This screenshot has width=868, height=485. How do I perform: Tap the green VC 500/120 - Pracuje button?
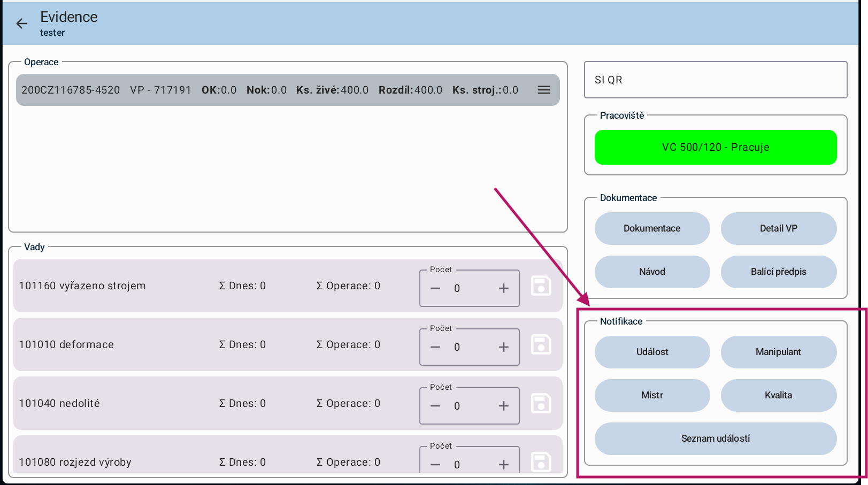[715, 147]
